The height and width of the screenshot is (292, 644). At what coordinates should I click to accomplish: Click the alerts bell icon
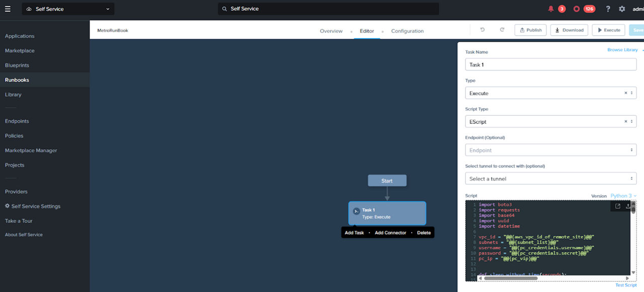pyautogui.click(x=551, y=9)
